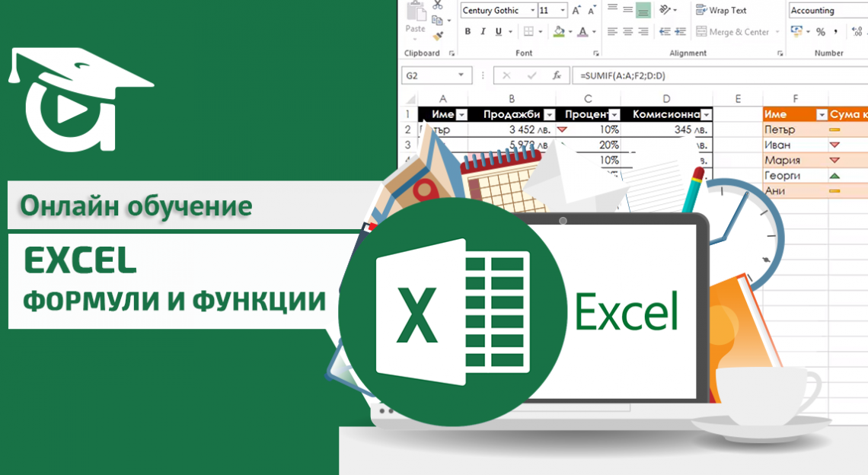Image resolution: width=868 pixels, height=475 pixels.
Task: Click cell containing 345 лв.
Action: (666, 129)
